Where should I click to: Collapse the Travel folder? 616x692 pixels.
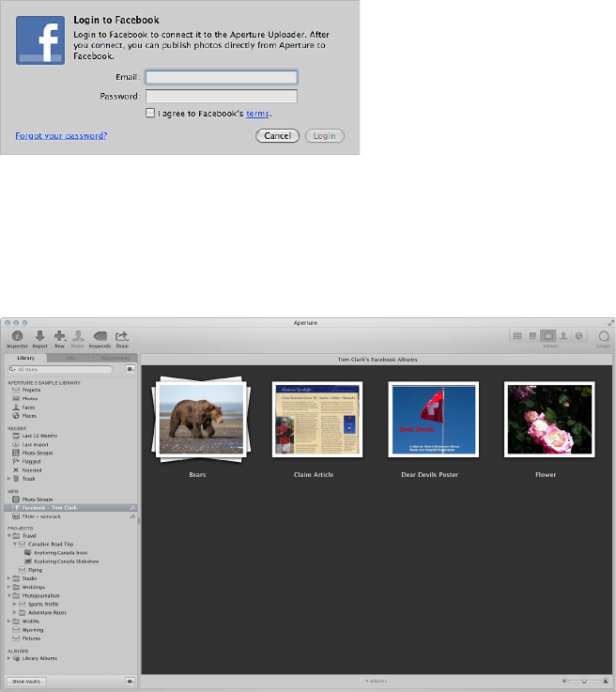(8, 536)
